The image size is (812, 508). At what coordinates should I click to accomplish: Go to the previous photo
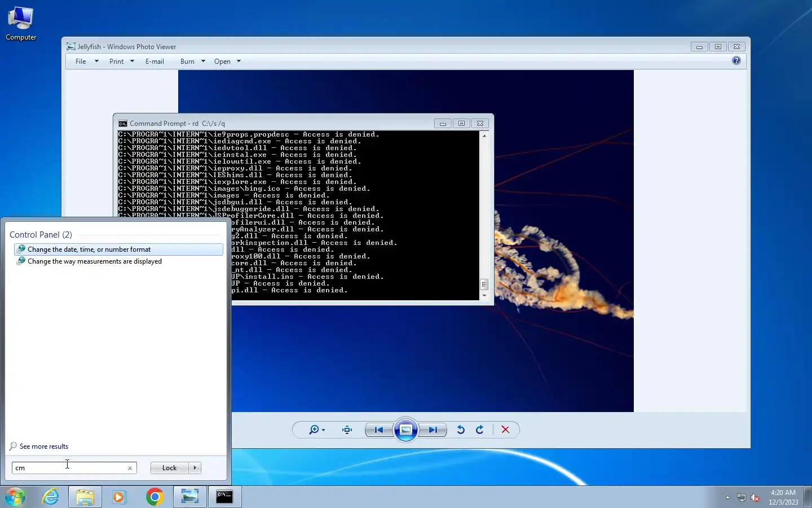[379, 430]
